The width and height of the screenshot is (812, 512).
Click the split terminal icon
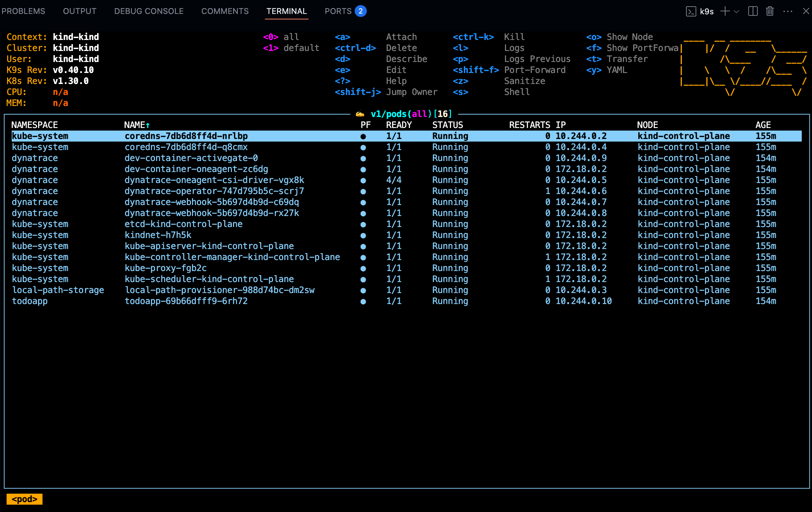click(x=753, y=11)
